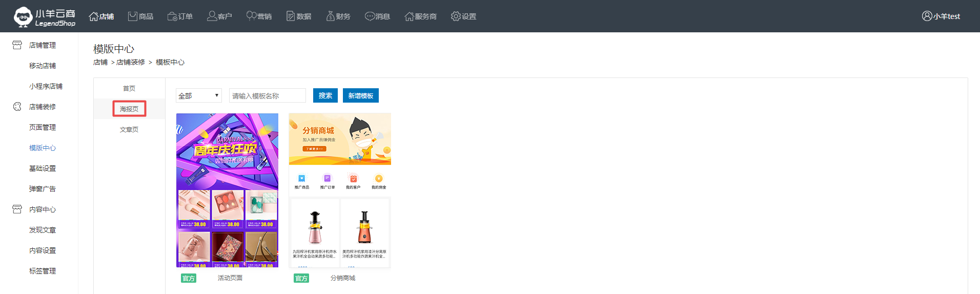Focus the template name search field
The image size is (980, 294).
[267, 96]
